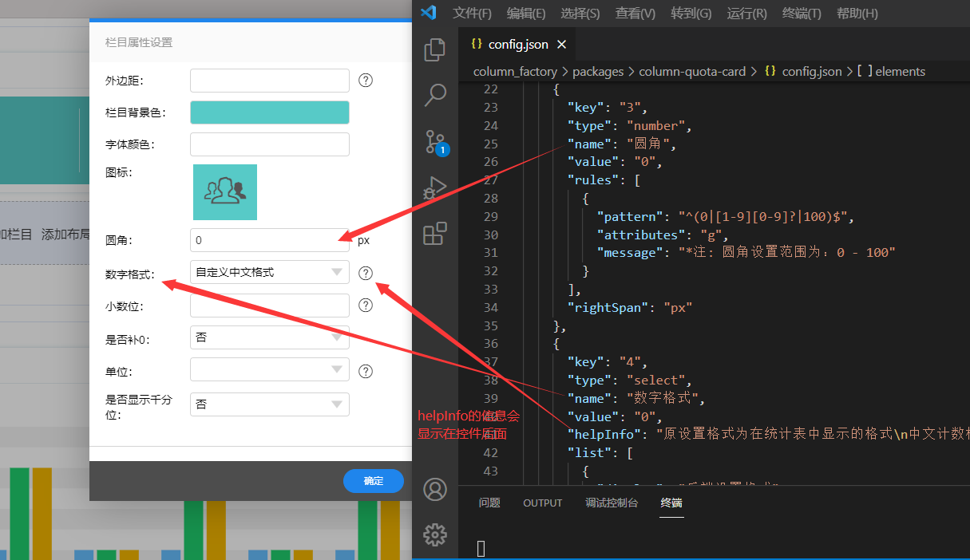Expand the 是否显示千分位 dropdown

pyautogui.click(x=270, y=404)
